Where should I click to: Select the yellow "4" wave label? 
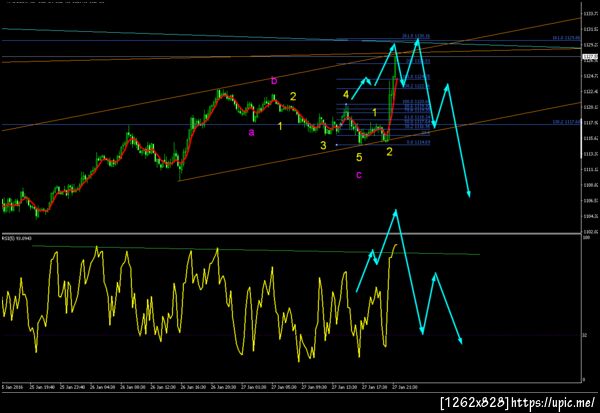coord(346,94)
